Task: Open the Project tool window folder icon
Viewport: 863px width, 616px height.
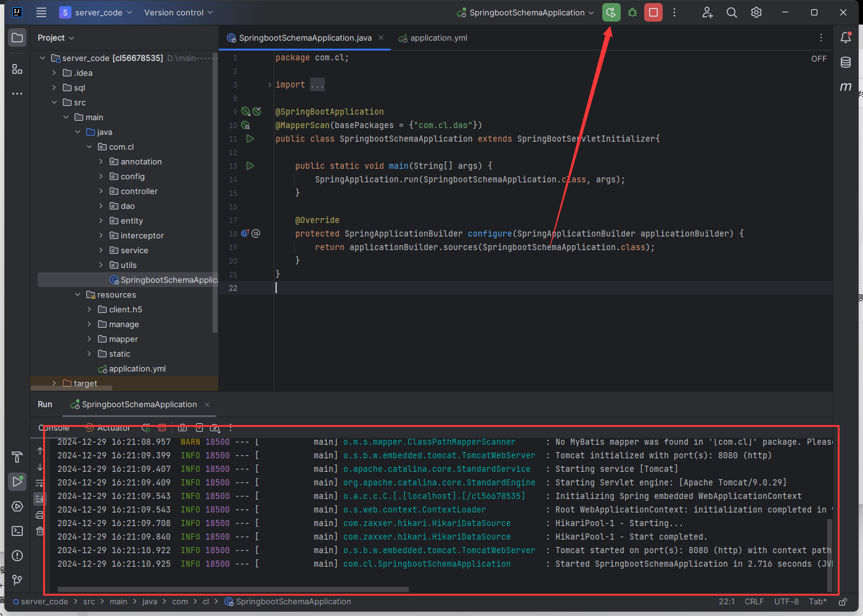Action: click(17, 38)
